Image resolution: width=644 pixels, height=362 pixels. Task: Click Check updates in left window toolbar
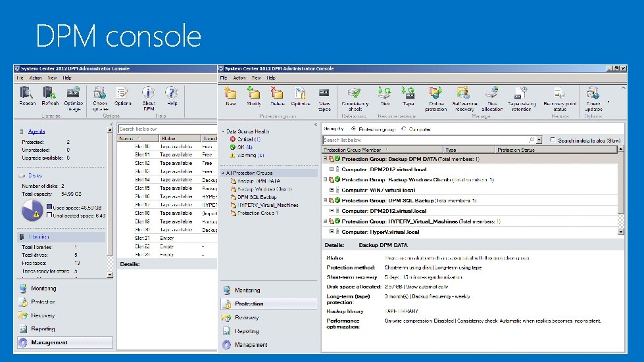click(100, 93)
